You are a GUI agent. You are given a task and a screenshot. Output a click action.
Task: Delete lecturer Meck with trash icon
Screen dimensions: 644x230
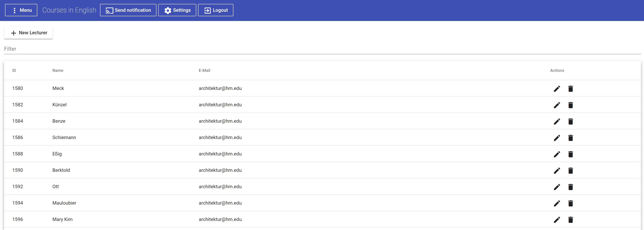click(x=570, y=89)
